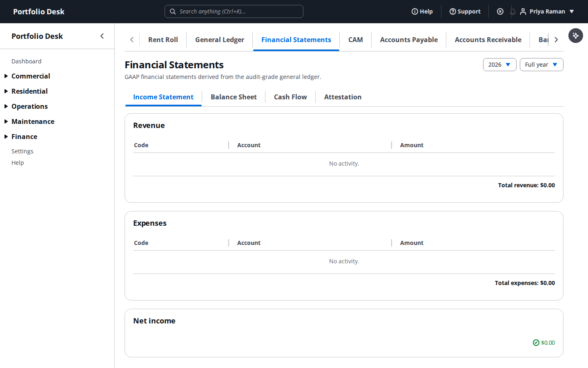Switch to the Rent Roll tab

coord(163,40)
